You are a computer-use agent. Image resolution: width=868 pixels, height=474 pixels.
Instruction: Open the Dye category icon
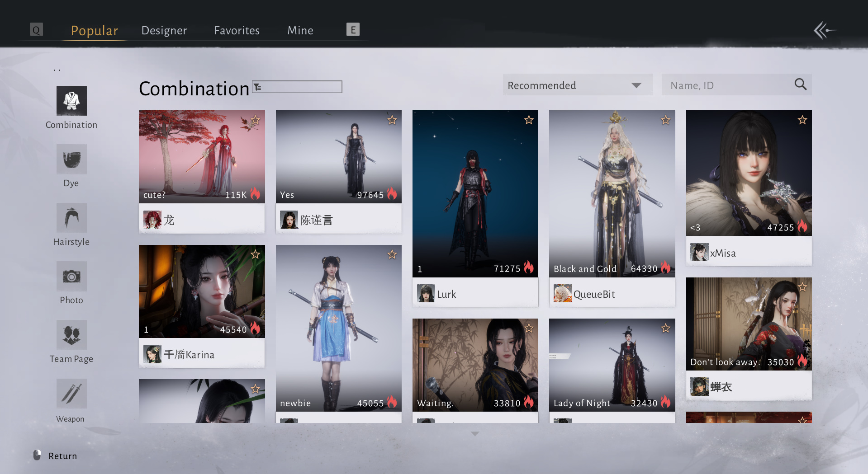click(71, 160)
